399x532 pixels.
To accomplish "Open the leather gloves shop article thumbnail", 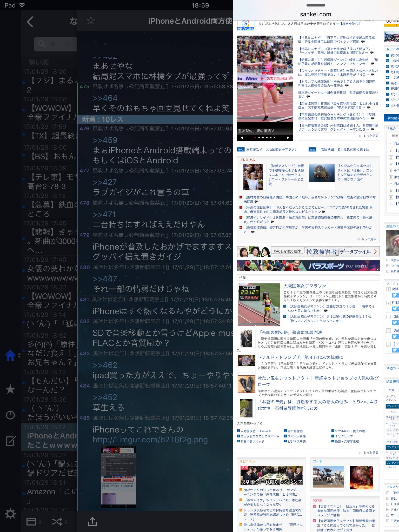I will pyautogui.click(x=246, y=384).
